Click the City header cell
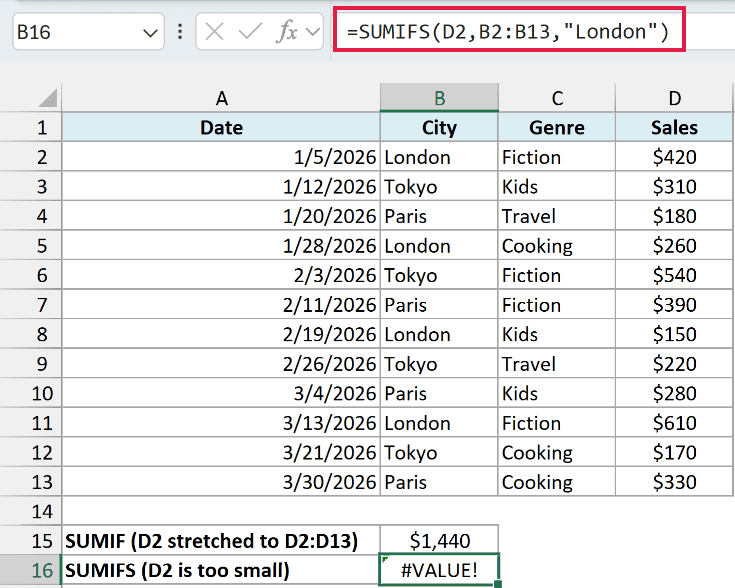735x588 pixels. tap(439, 128)
